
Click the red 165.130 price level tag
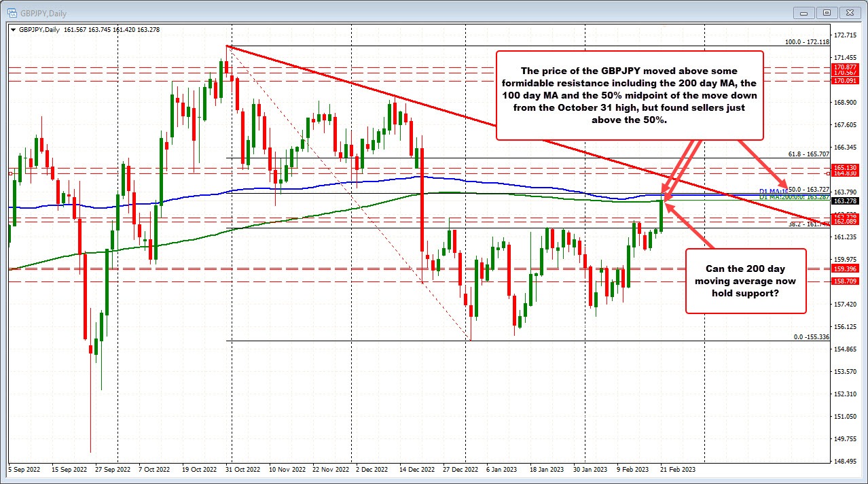(844, 167)
